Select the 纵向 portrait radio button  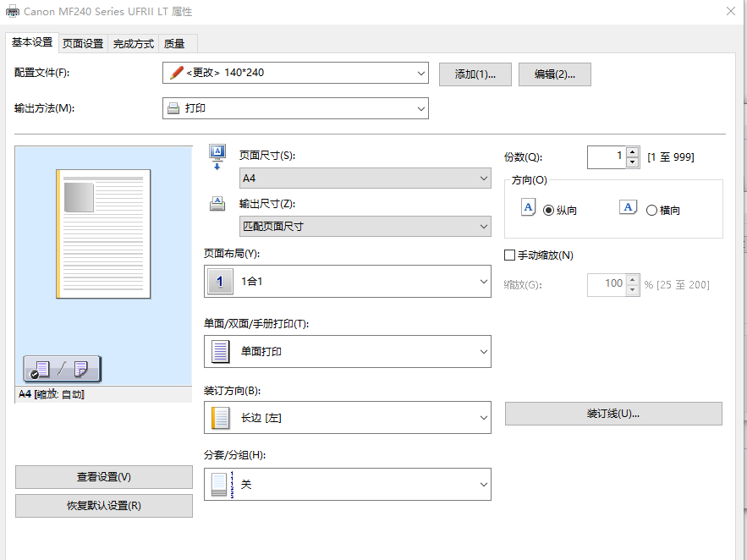pyautogui.click(x=548, y=210)
